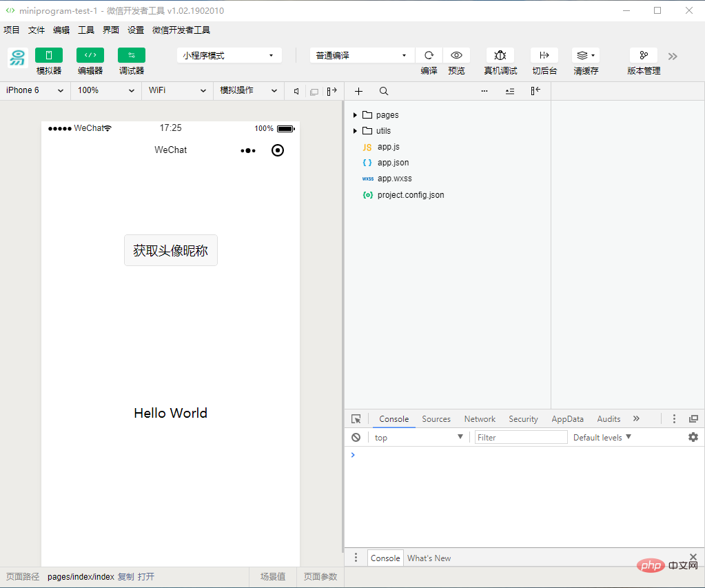Click the remote debug (真机调试) bug icon

tap(500, 55)
